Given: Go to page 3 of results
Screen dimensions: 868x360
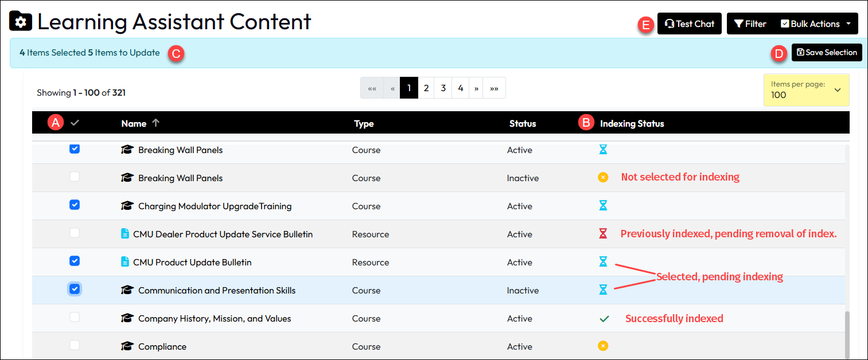Looking at the screenshot, I should click(x=443, y=88).
